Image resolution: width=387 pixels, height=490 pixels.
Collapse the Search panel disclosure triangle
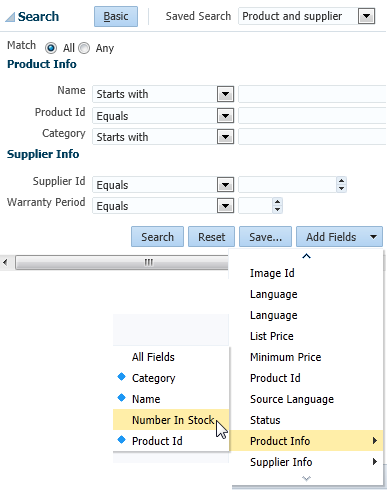point(10,17)
